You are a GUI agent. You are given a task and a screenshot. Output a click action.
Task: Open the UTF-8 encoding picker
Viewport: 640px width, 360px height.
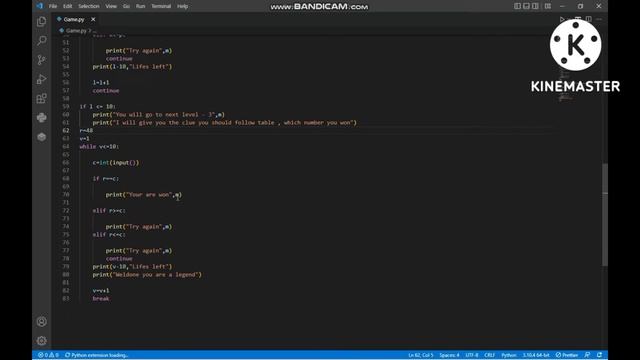471,355
